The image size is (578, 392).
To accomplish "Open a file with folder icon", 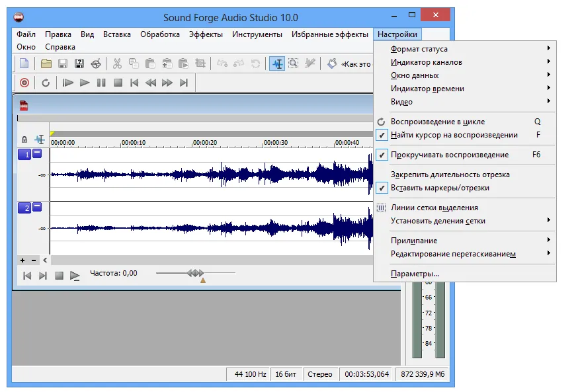I will (x=46, y=63).
